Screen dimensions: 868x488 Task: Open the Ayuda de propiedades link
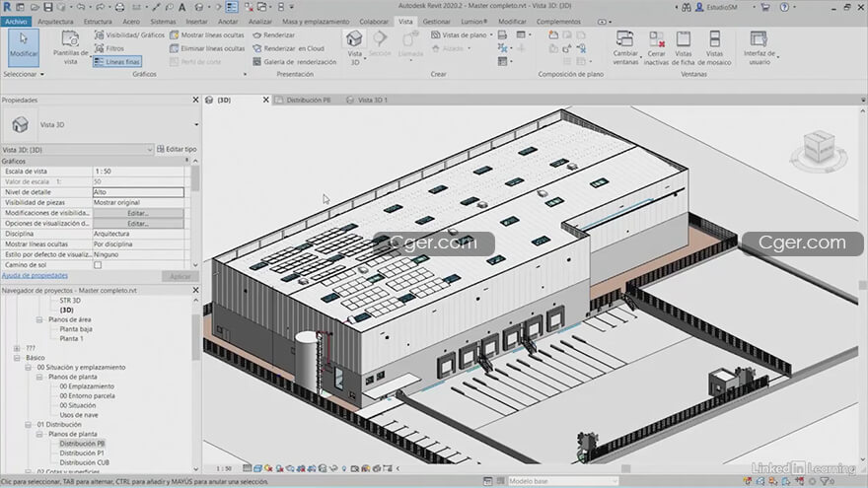pyautogui.click(x=36, y=276)
